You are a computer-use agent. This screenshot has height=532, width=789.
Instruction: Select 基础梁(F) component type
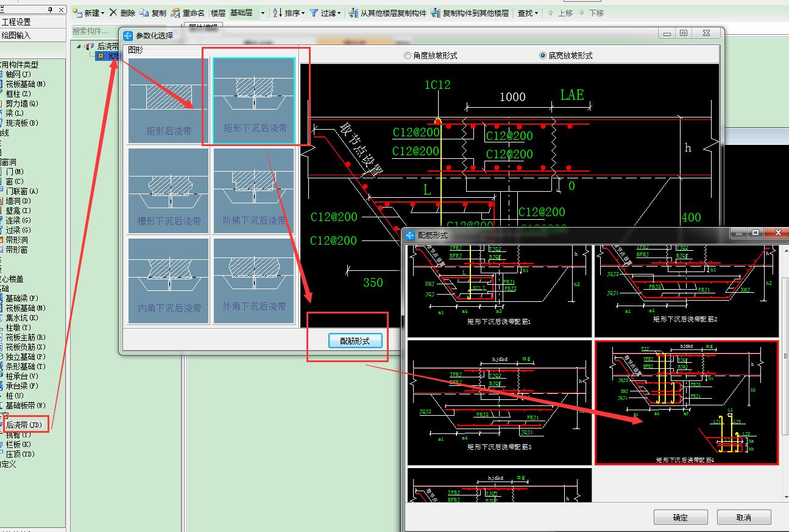click(22, 298)
